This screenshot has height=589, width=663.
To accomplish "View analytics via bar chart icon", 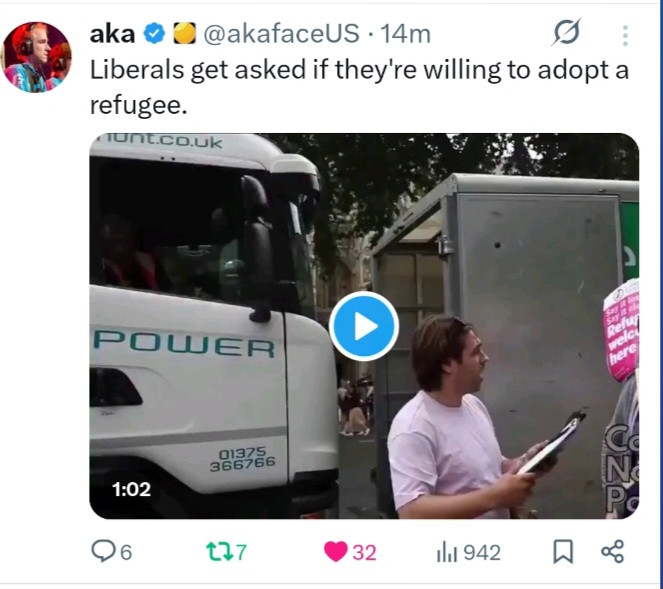I will tap(447, 552).
